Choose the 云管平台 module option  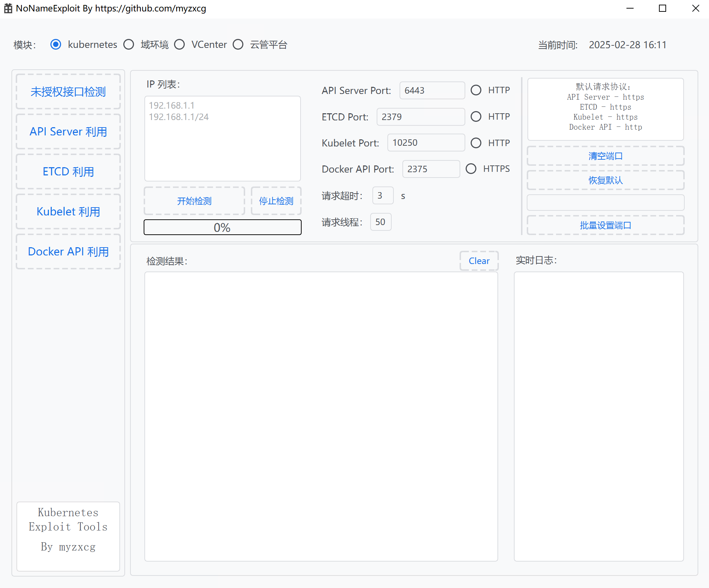point(238,45)
